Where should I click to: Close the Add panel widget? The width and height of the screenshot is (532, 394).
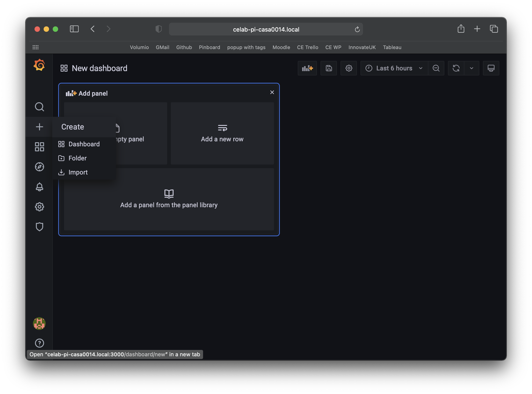click(x=272, y=92)
